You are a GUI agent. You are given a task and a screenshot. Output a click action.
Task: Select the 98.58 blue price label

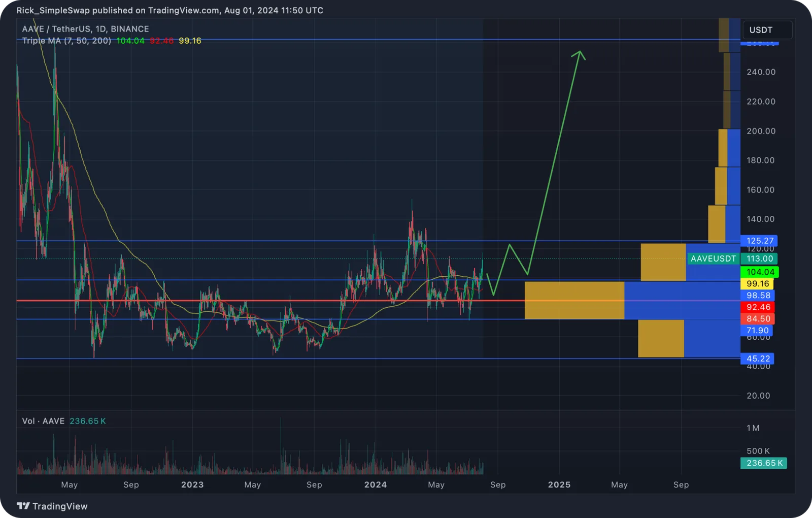(x=757, y=296)
